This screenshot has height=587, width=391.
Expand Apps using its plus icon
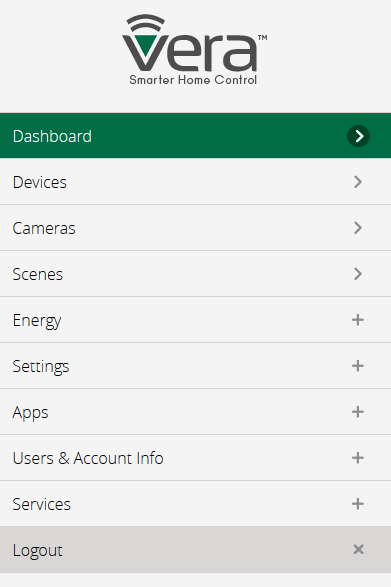click(x=358, y=412)
